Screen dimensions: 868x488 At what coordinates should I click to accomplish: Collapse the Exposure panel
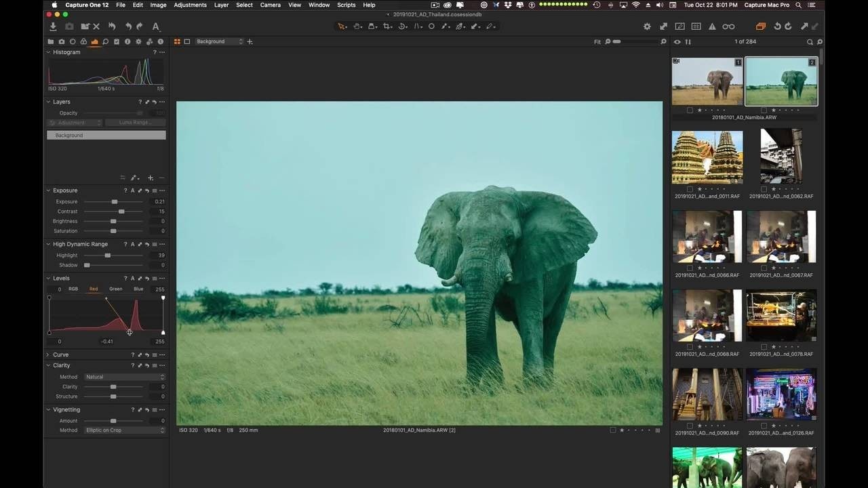coord(48,190)
